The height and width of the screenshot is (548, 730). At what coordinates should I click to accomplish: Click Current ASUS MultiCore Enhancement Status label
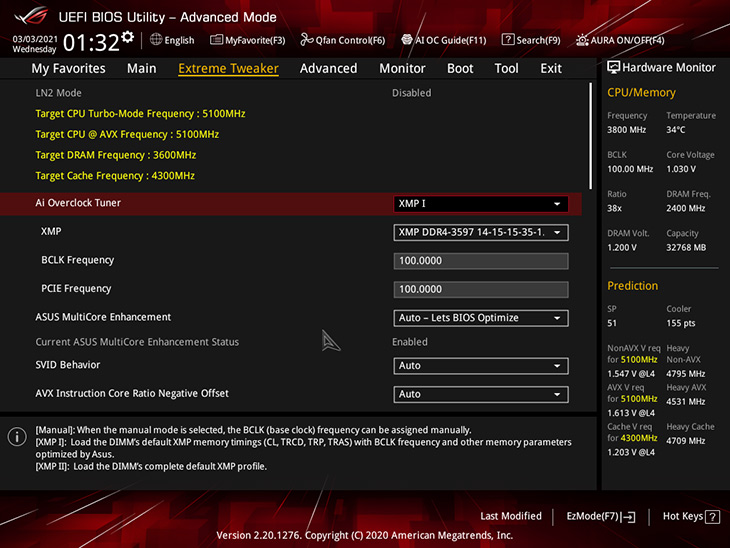pos(137,342)
